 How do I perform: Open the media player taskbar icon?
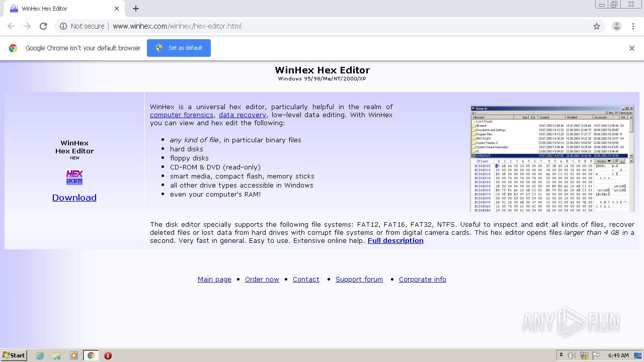(x=74, y=355)
